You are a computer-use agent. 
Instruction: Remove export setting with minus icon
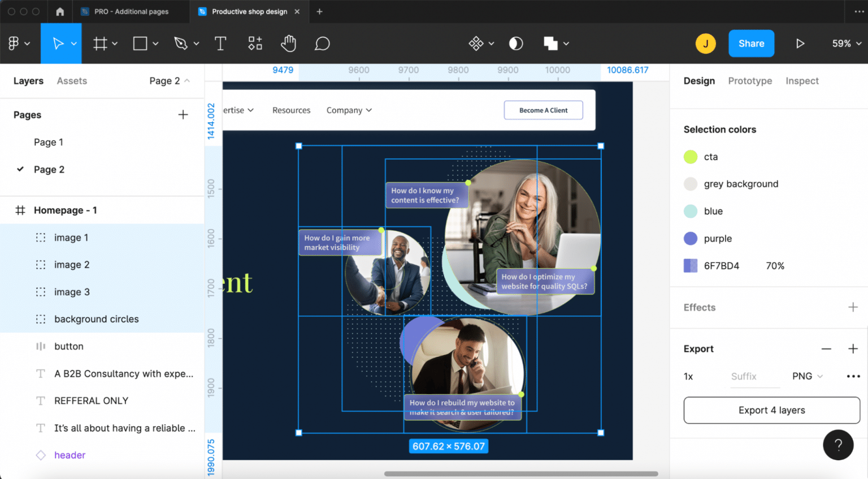point(826,349)
